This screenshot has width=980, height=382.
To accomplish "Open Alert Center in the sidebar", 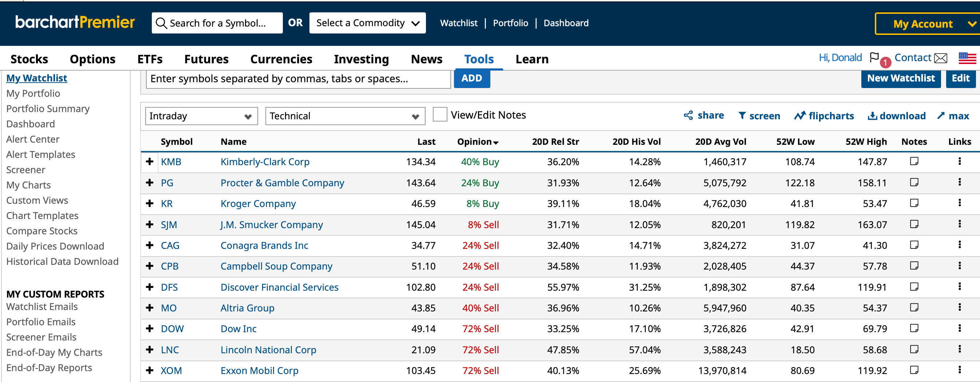I will coord(33,139).
